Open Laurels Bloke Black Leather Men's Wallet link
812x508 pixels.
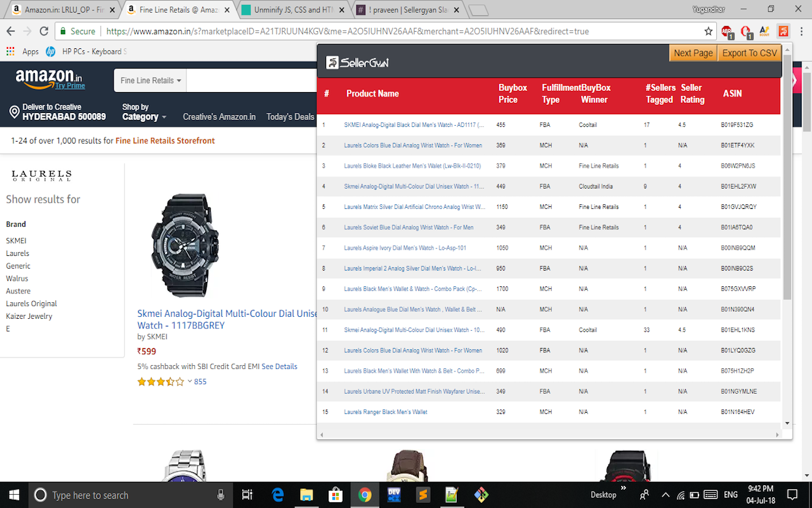(412, 166)
